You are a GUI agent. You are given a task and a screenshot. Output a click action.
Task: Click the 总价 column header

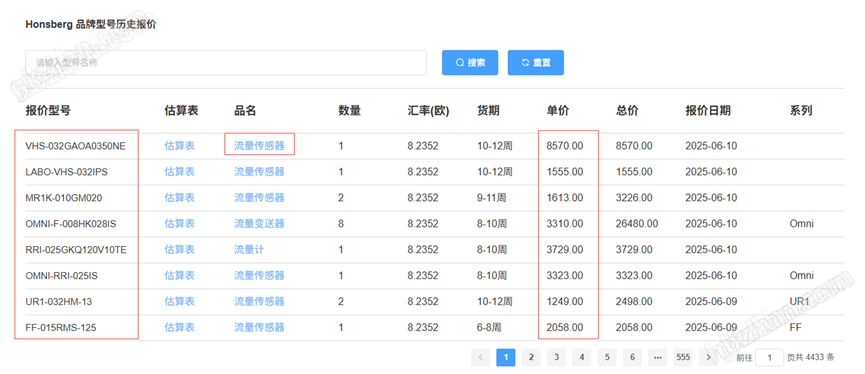627,111
